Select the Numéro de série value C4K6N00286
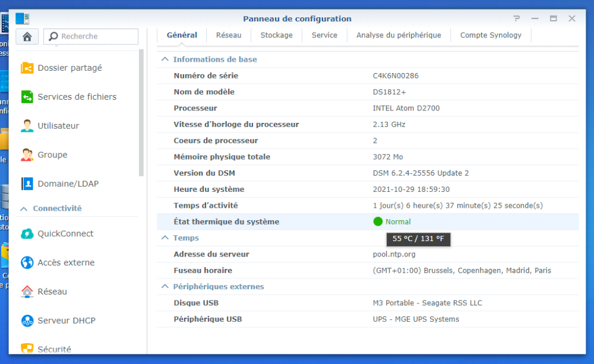Screen dimensions: 594x364 (396, 76)
